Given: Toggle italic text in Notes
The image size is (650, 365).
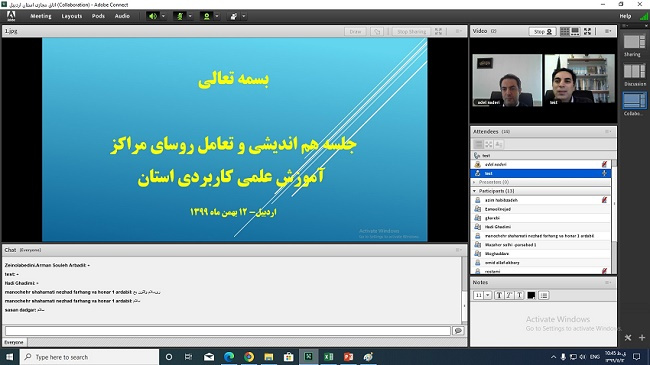Looking at the screenshot, I should 509,295.
